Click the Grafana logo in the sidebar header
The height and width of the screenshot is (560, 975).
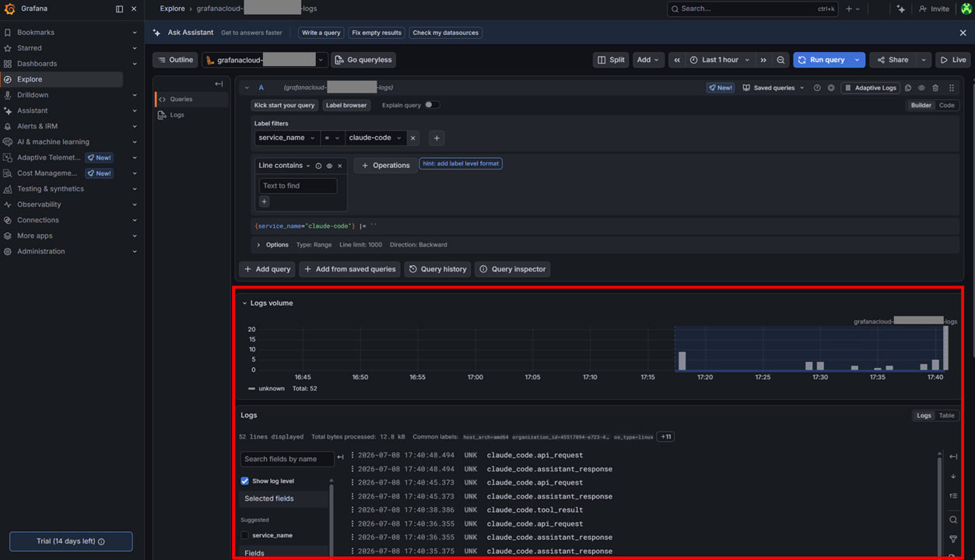pos(9,9)
